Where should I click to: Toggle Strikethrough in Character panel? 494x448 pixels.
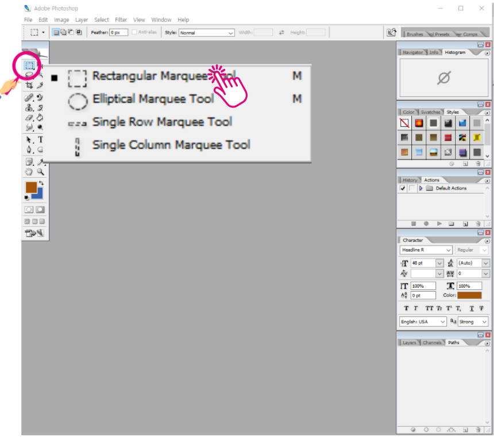[x=481, y=308]
